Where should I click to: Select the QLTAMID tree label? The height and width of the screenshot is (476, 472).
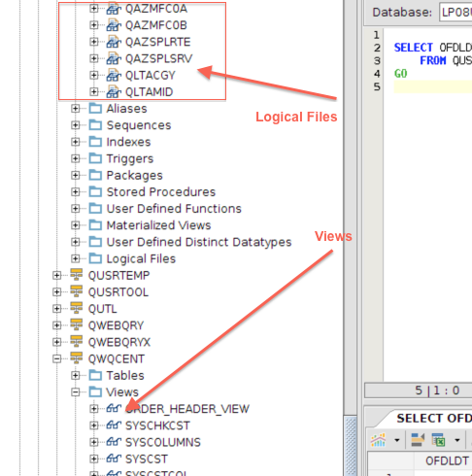coord(149,92)
